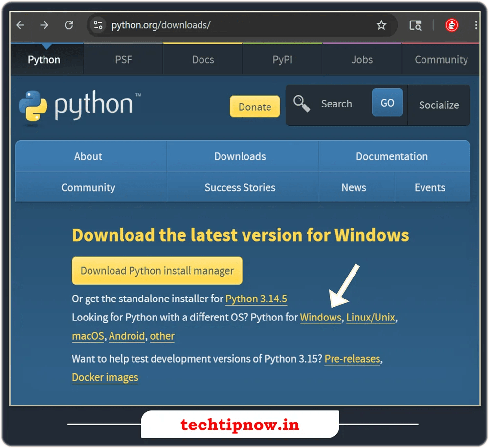Open the Jobs top navigation tab

[x=362, y=60]
